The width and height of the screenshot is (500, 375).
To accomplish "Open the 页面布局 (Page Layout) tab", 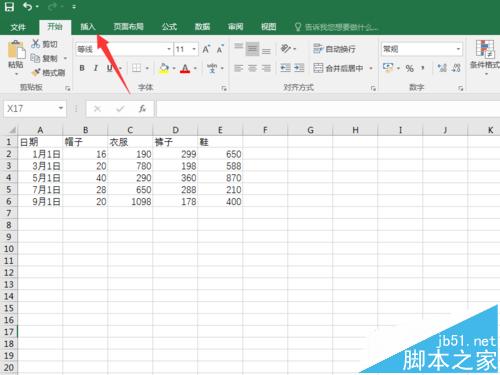I will point(128,27).
